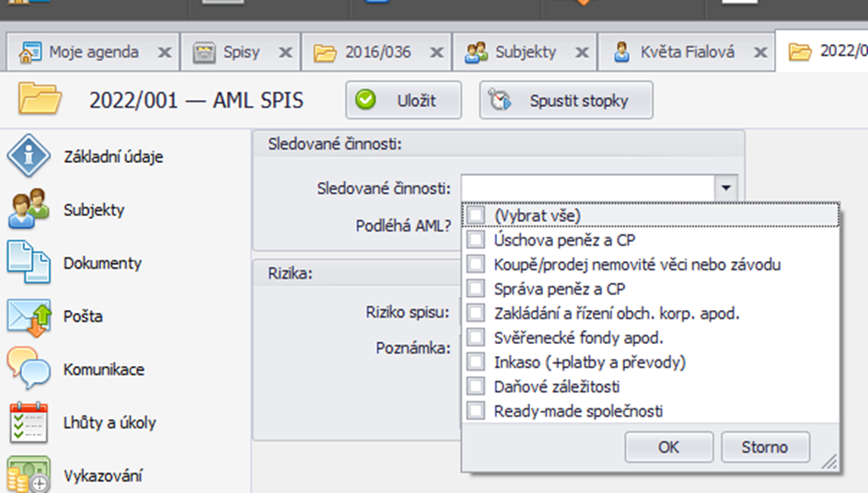Select Ready-made společnosti checkbox
The height and width of the screenshot is (493, 868).
click(476, 410)
